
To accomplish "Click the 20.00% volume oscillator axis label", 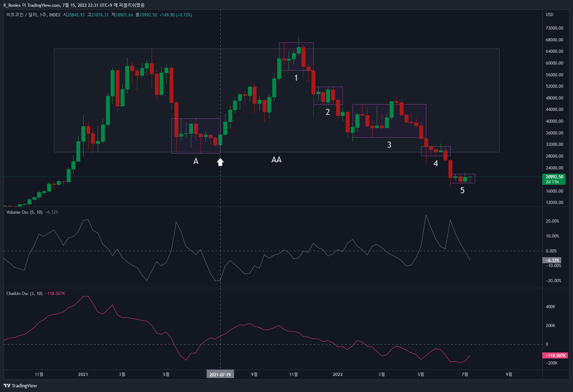I will 552,221.
